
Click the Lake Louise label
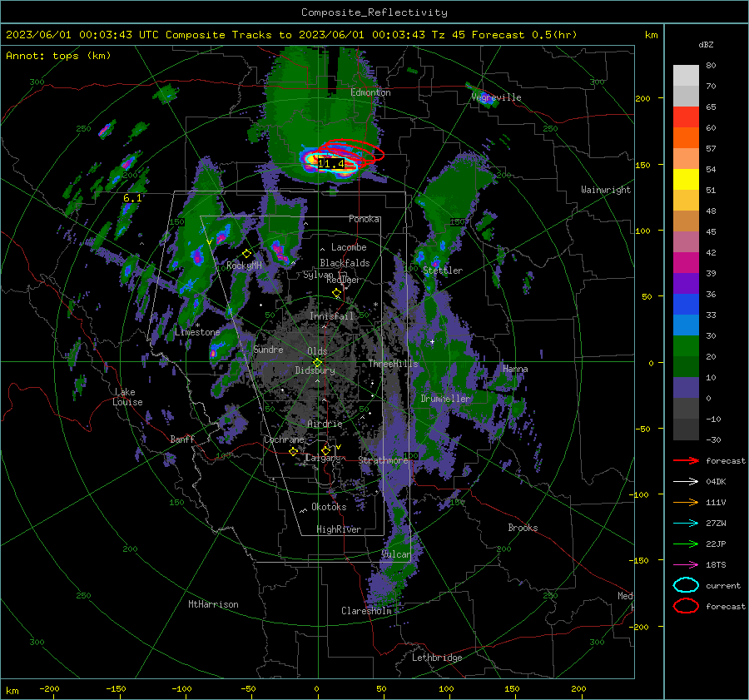pyautogui.click(x=127, y=397)
